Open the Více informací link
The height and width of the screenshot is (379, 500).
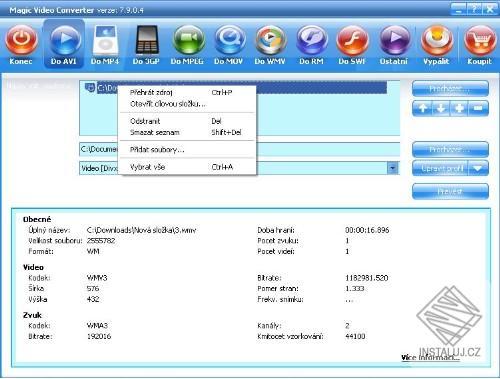pos(430,358)
